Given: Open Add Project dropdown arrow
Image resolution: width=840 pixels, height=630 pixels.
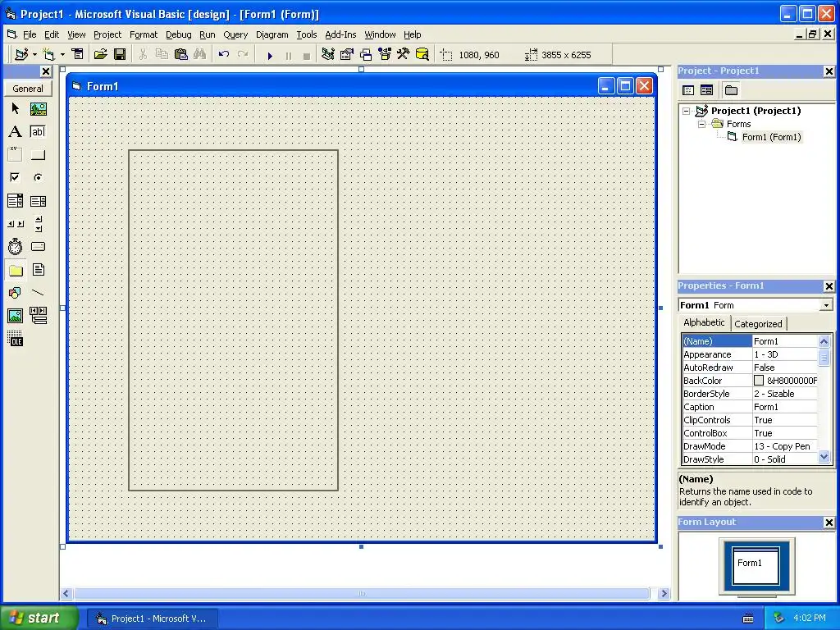Looking at the screenshot, I should [34, 55].
